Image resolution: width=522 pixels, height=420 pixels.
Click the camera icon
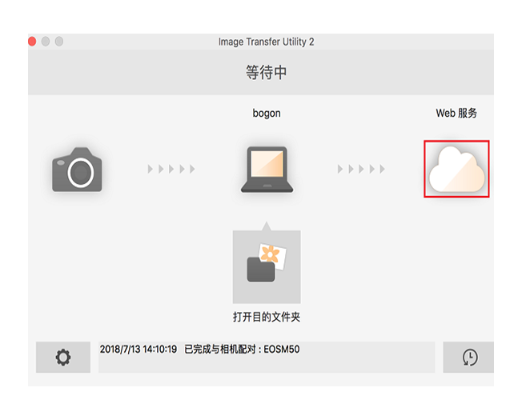[x=77, y=170]
